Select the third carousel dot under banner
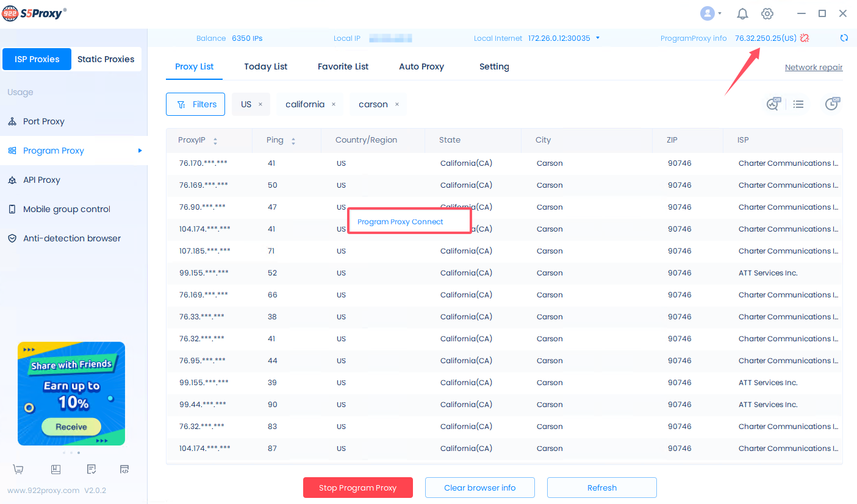 (79, 453)
